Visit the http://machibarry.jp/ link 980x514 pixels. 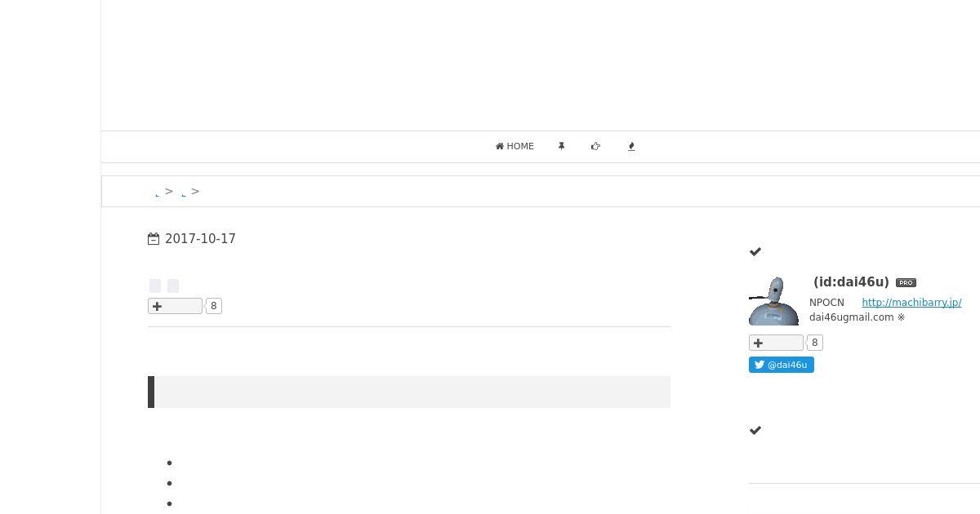(911, 303)
